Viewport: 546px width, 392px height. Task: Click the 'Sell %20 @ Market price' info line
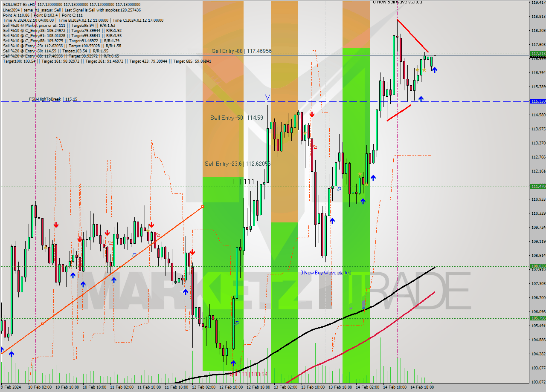[x=58, y=25]
